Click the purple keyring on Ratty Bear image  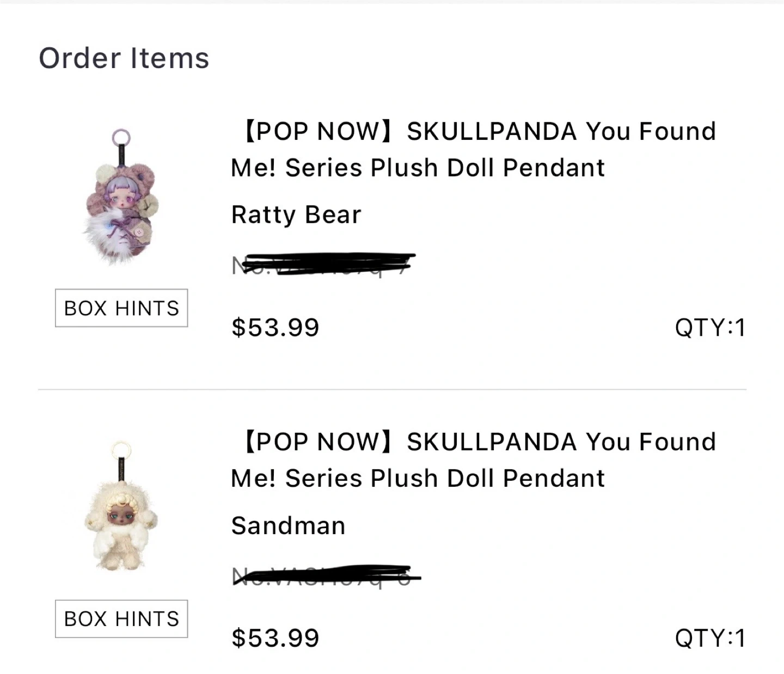coord(121,136)
